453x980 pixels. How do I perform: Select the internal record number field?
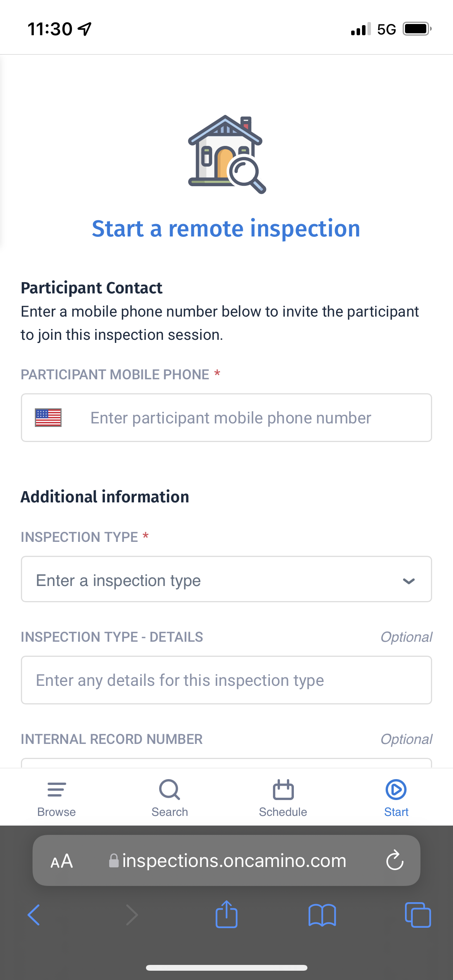click(x=226, y=763)
